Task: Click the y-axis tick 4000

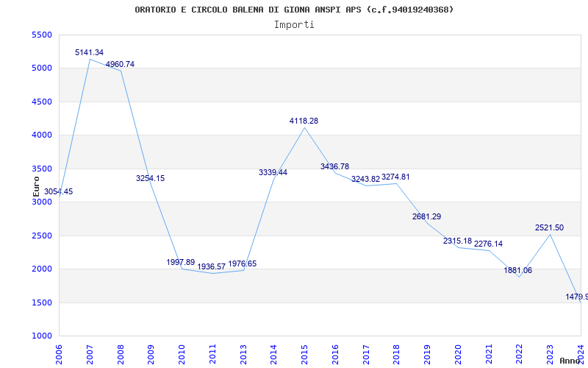Action: pos(43,135)
